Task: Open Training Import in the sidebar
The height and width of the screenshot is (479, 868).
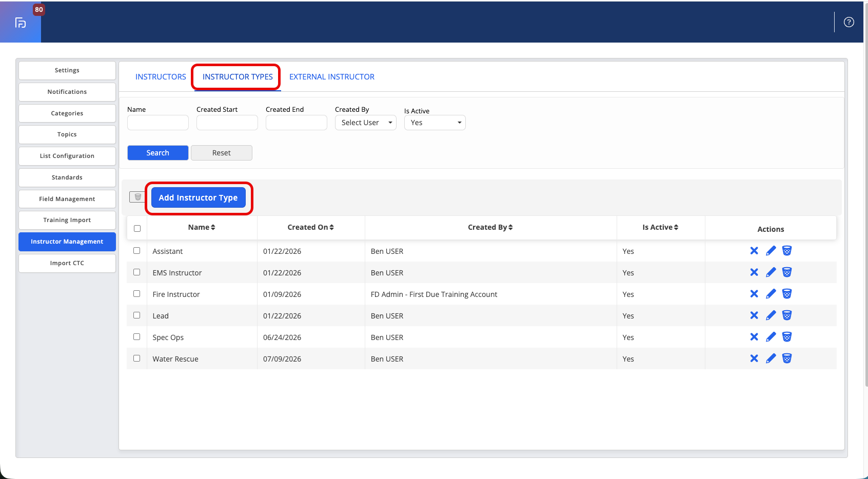Action: pyautogui.click(x=67, y=220)
